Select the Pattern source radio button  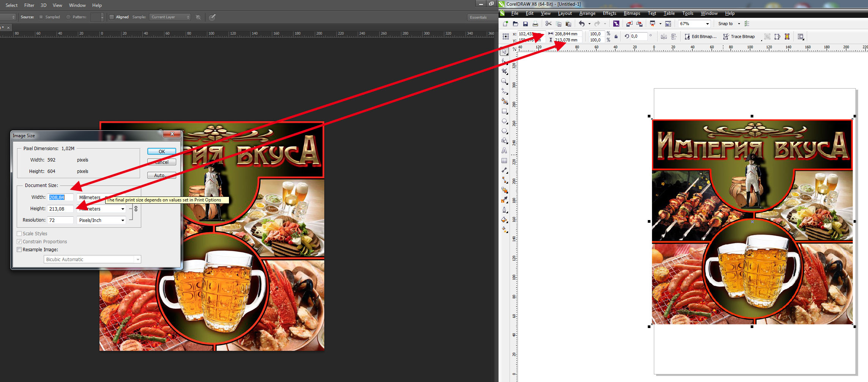pos(68,17)
